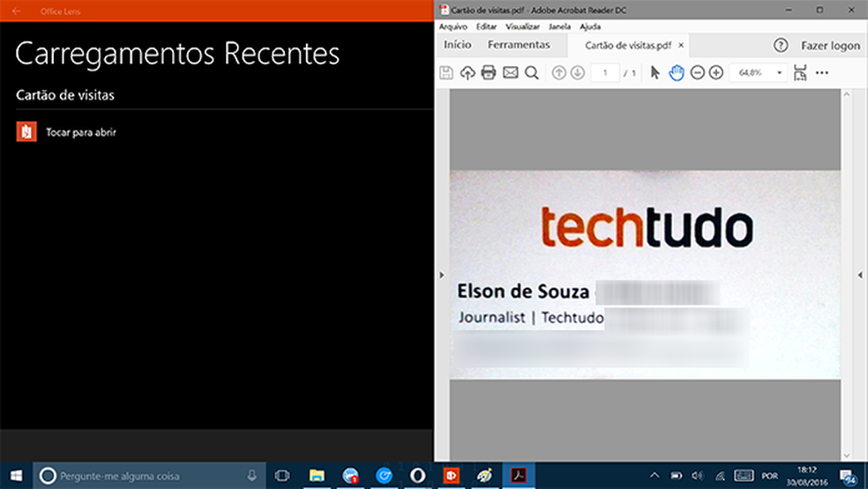Open the touch keyboard tray icon
Viewport: 868px width, 489px height.
pyautogui.click(x=744, y=476)
